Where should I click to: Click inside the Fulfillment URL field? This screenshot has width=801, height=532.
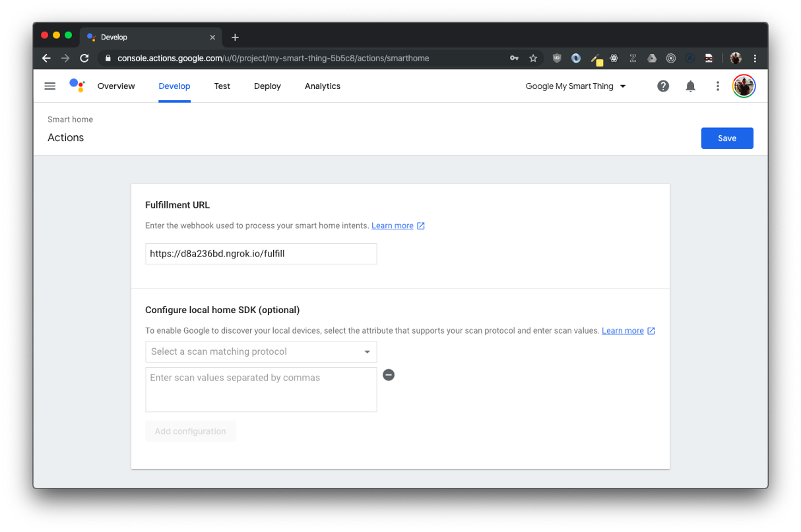[x=261, y=254]
